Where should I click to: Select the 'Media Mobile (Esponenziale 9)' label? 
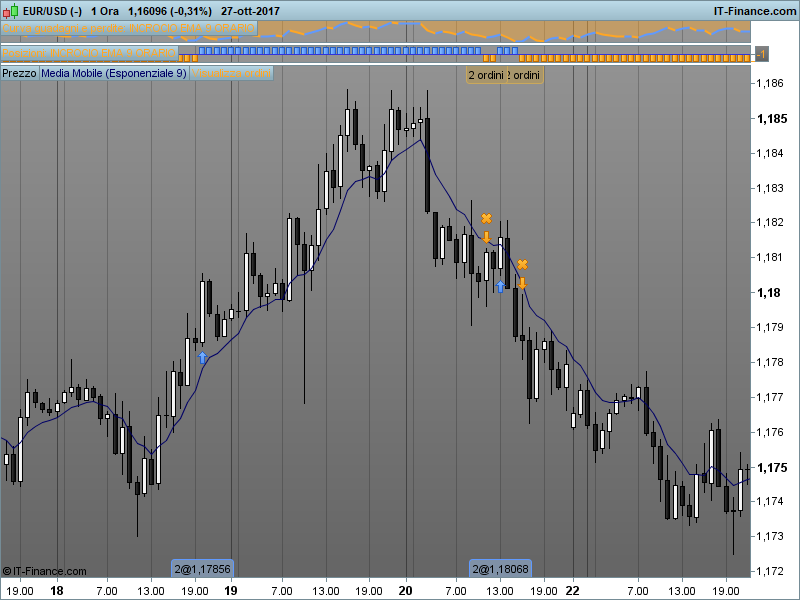coord(114,73)
